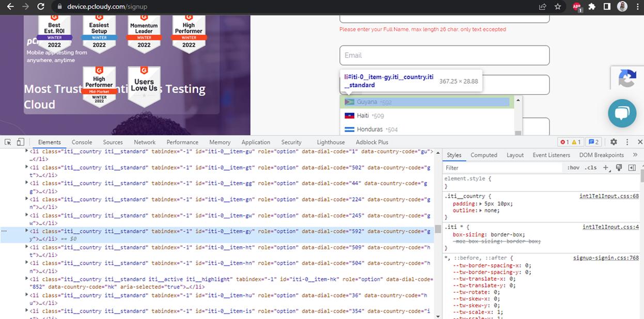Open the Chrome profile avatar
Image resolution: width=644 pixels, height=319 pixels.
(x=622, y=7)
